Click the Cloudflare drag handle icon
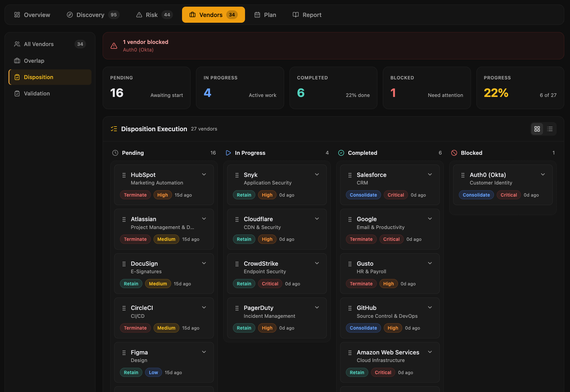 click(x=237, y=219)
